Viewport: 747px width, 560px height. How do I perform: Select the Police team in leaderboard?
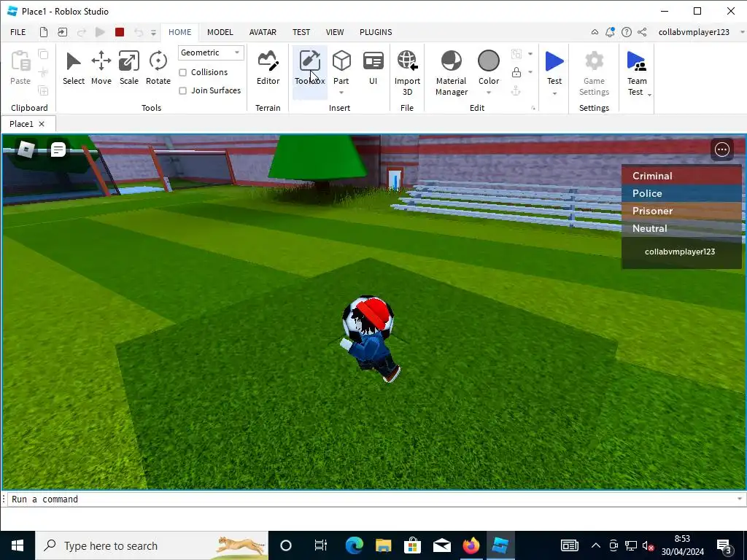tap(681, 193)
